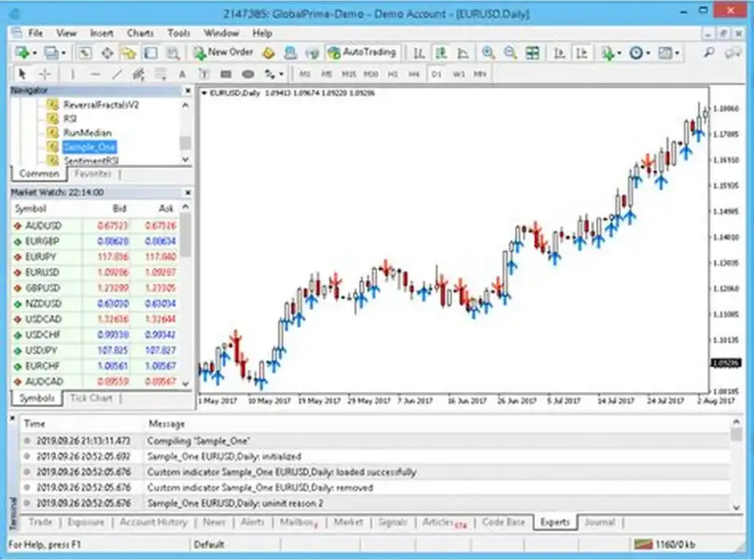Image resolution: width=754 pixels, height=560 pixels.
Task: Click the New Order toolbar button
Action: click(222, 52)
